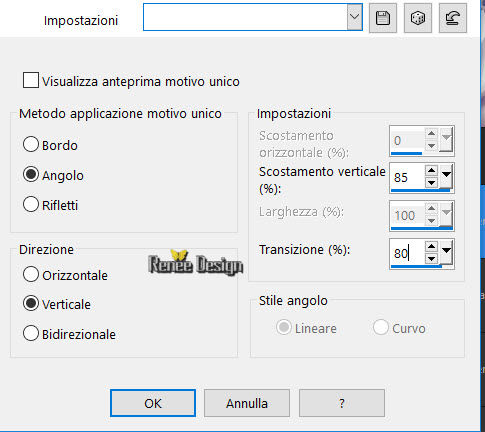485x432 pixels.
Task: Click the randomize parameters dice icon
Action: pyautogui.click(x=418, y=18)
